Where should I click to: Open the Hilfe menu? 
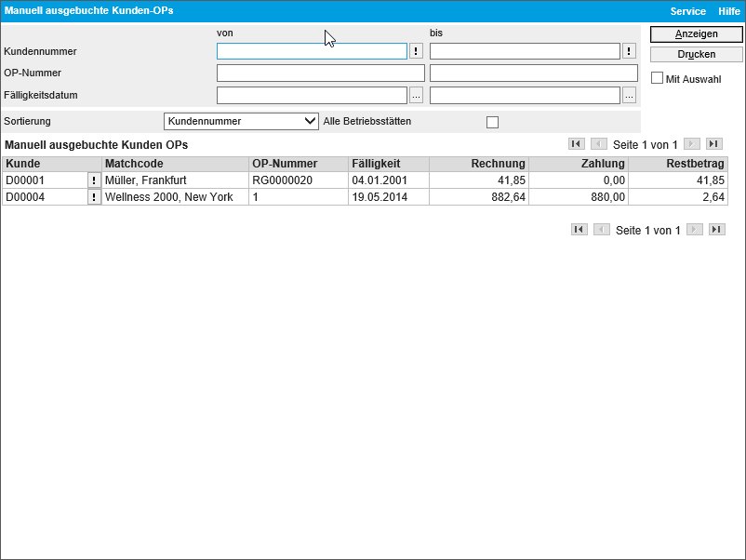coord(729,11)
